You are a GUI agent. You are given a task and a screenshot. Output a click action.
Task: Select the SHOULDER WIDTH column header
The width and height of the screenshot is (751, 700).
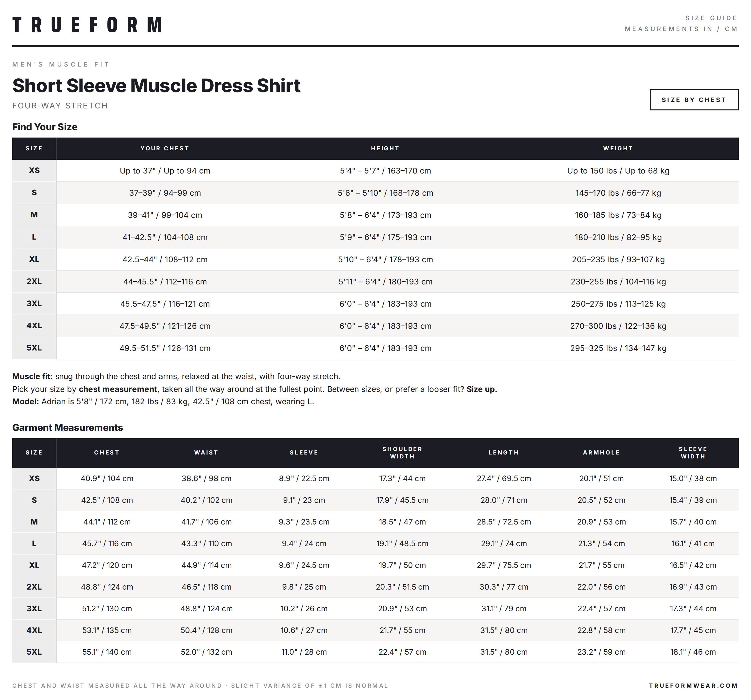point(402,453)
